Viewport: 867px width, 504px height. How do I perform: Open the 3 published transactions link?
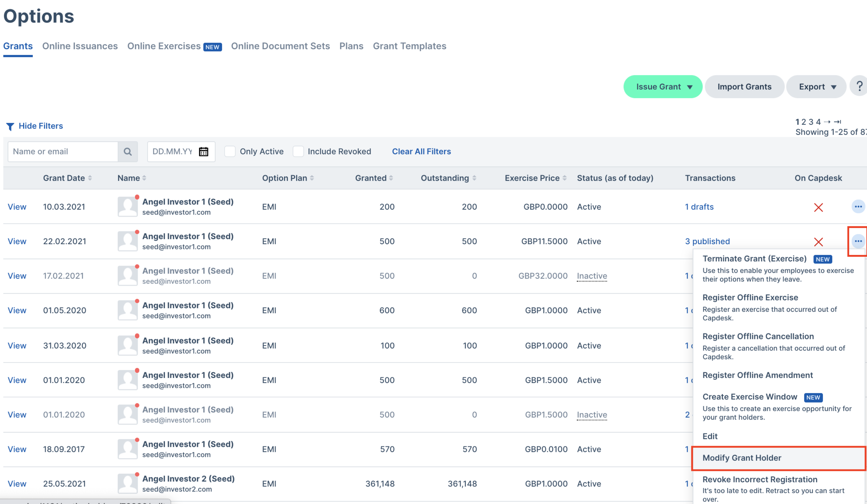707,241
